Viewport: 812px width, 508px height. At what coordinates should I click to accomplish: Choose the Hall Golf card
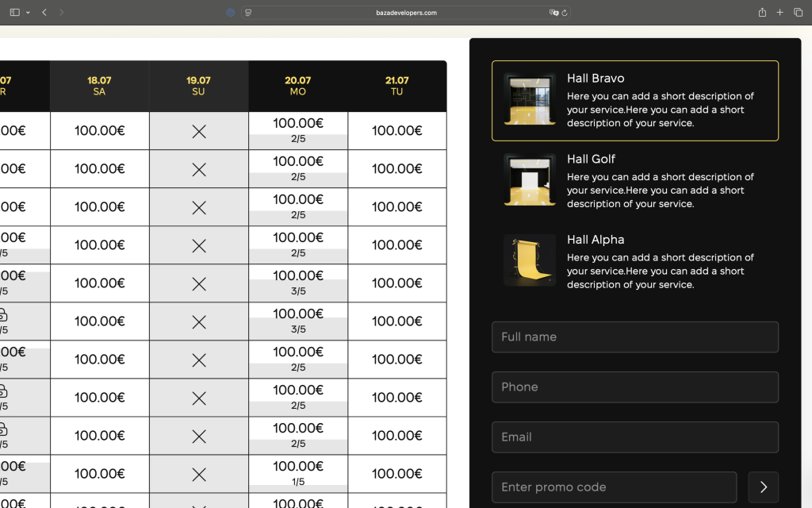pos(635,181)
